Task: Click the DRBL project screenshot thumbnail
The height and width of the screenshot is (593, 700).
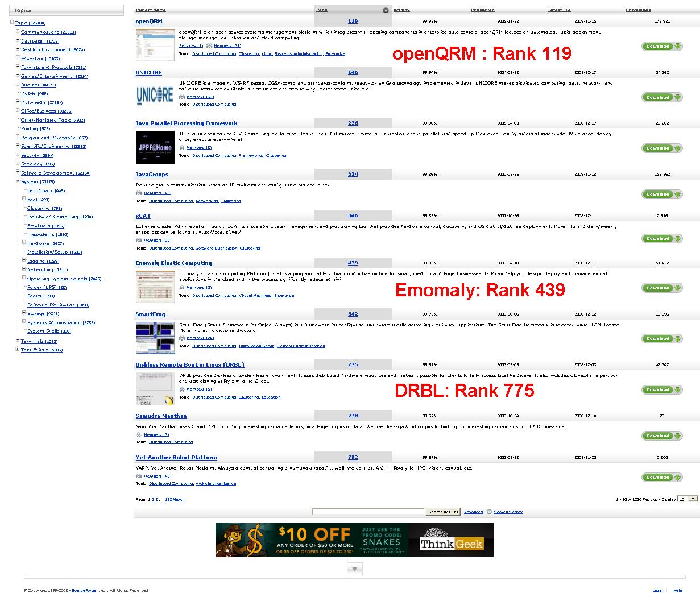Action: (x=155, y=389)
